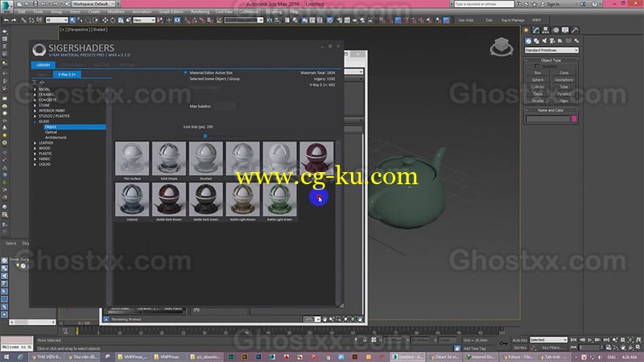
Task: Activate the Select and Move tool
Action: pos(105,19)
